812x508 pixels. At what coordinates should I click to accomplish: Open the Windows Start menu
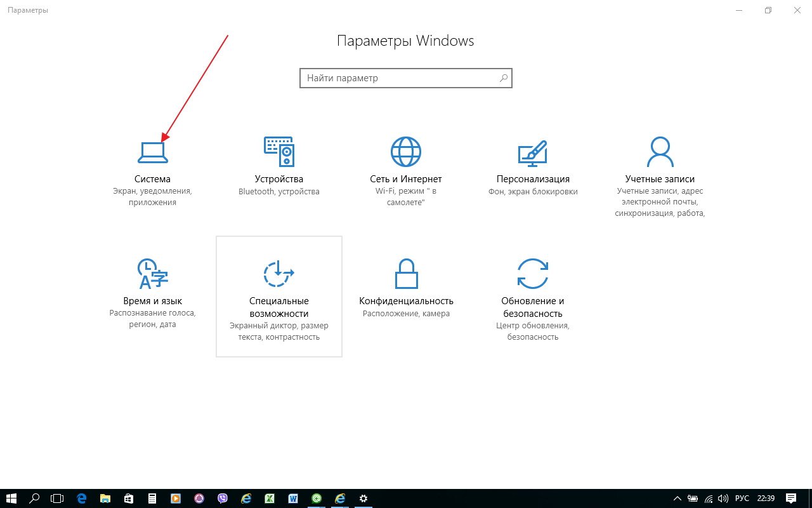pyautogui.click(x=11, y=498)
